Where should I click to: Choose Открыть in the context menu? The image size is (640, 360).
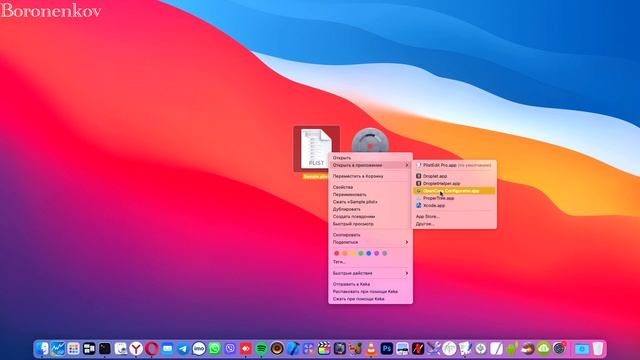click(370, 158)
